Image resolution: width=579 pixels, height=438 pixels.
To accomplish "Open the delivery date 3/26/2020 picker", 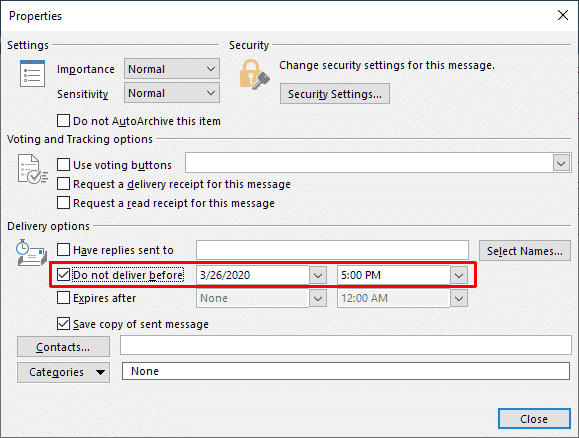I will tap(318, 276).
